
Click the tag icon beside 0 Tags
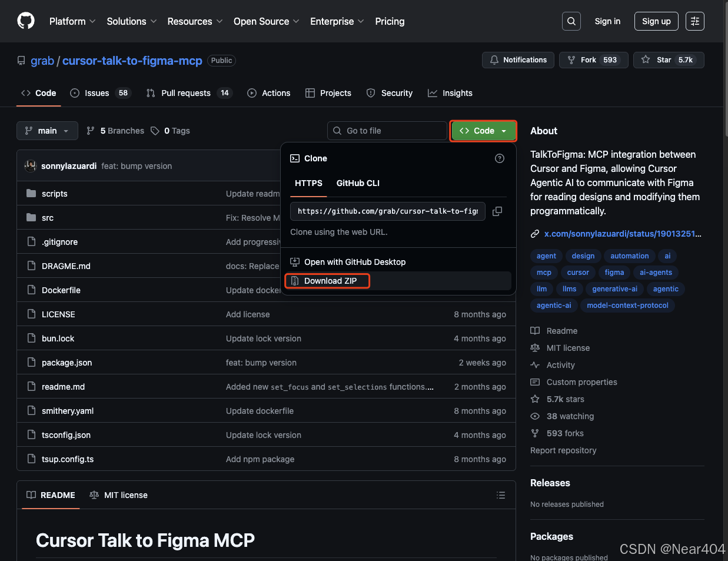[155, 131]
